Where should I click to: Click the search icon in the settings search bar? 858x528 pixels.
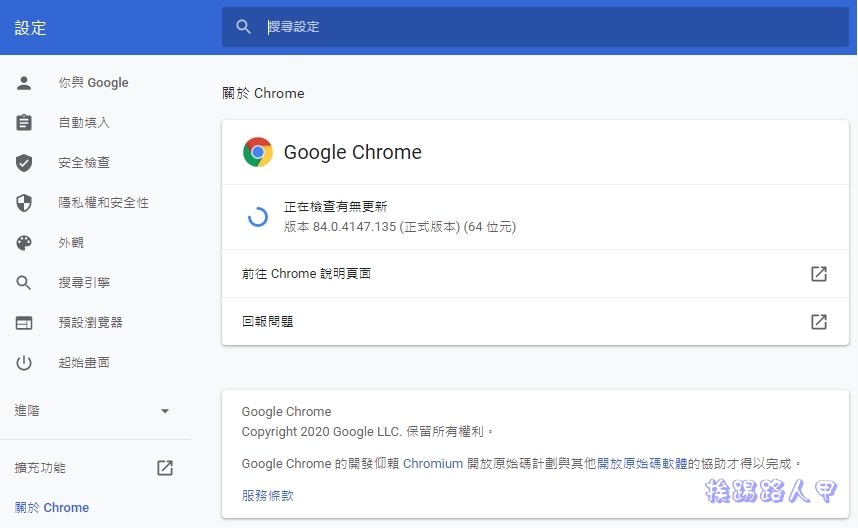pyautogui.click(x=243, y=27)
